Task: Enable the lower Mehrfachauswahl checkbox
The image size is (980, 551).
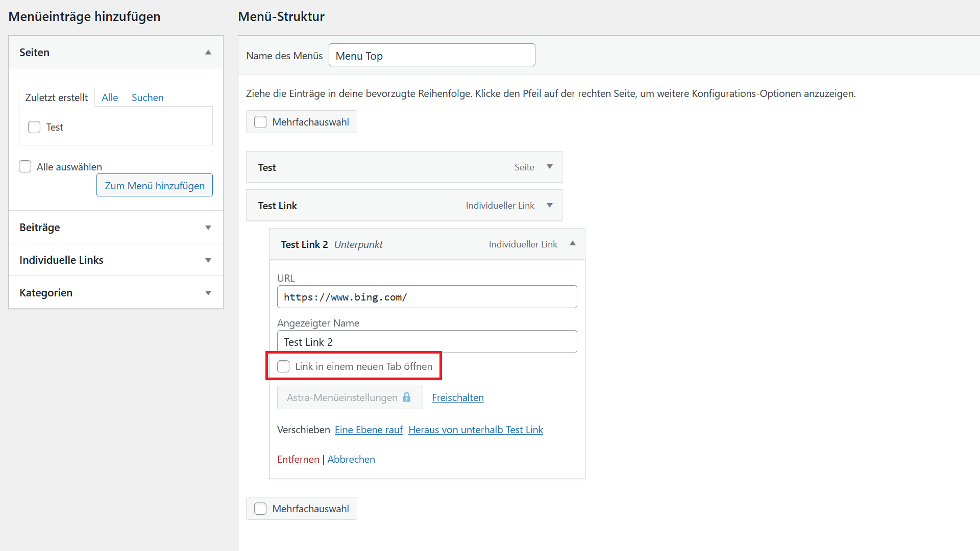Action: pos(260,509)
